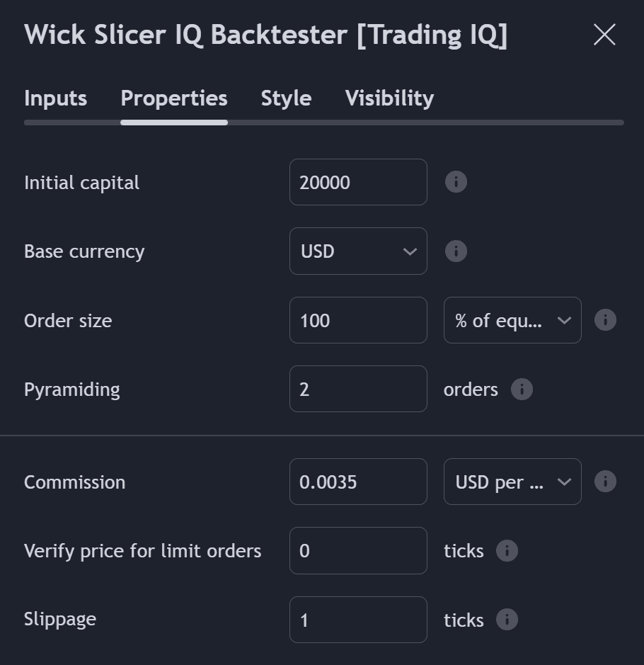Select the Properties tab
The image size is (644, 665).
tap(174, 98)
